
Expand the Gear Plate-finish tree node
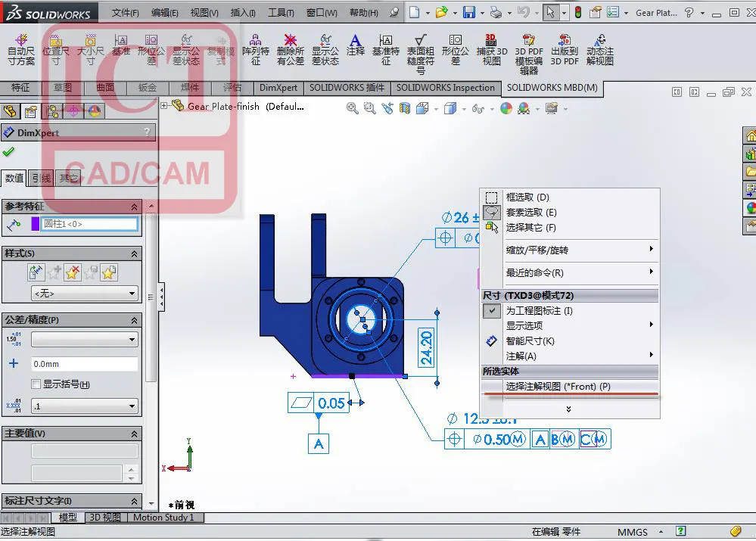[164, 106]
